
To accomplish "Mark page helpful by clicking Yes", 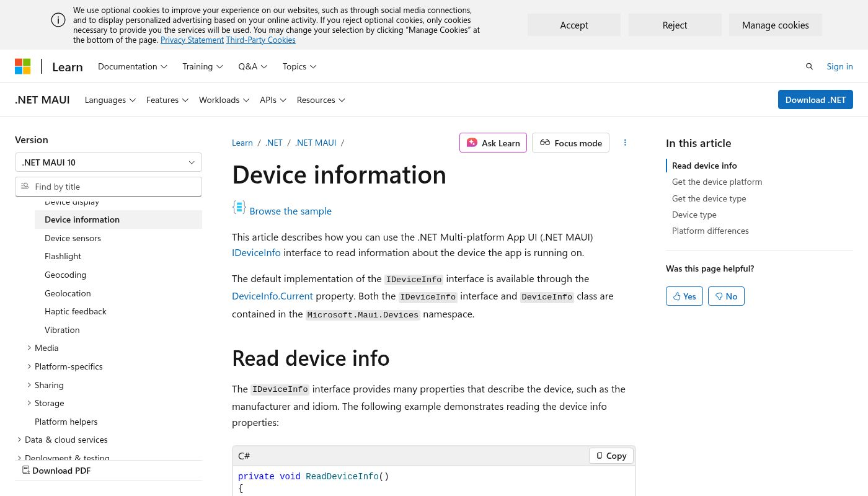I will [x=684, y=296].
